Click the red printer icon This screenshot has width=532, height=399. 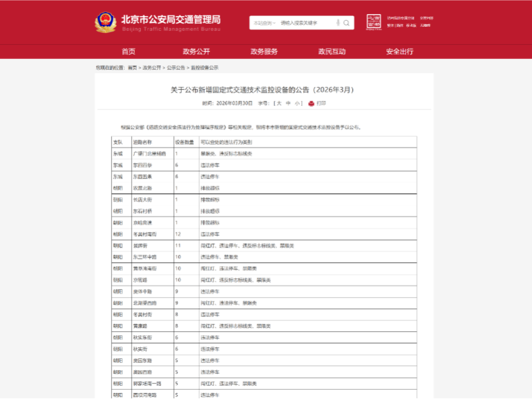tap(311, 103)
